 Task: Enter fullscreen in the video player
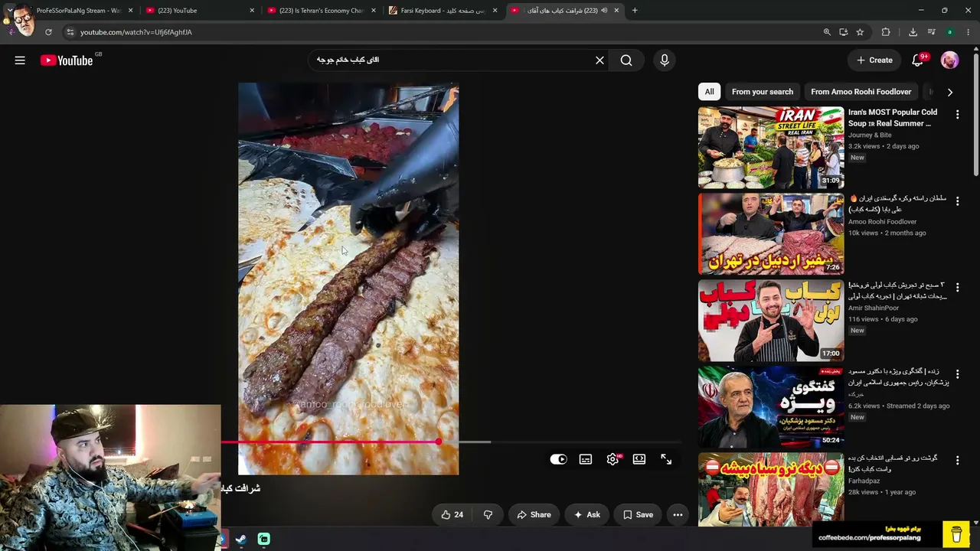tap(666, 459)
